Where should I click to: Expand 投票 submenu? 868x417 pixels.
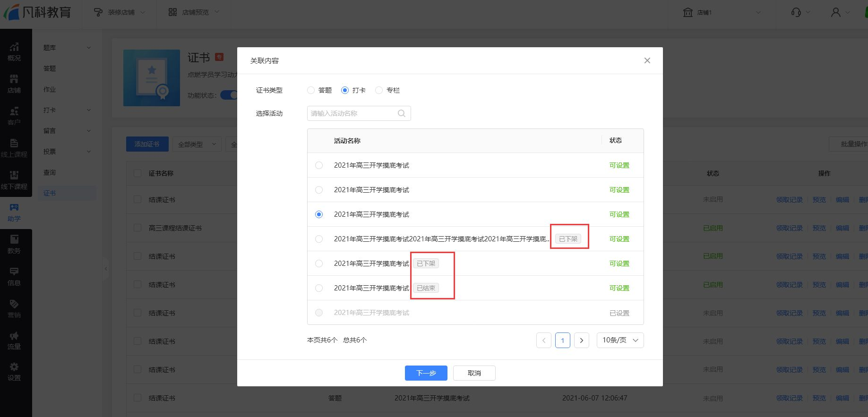tap(89, 152)
